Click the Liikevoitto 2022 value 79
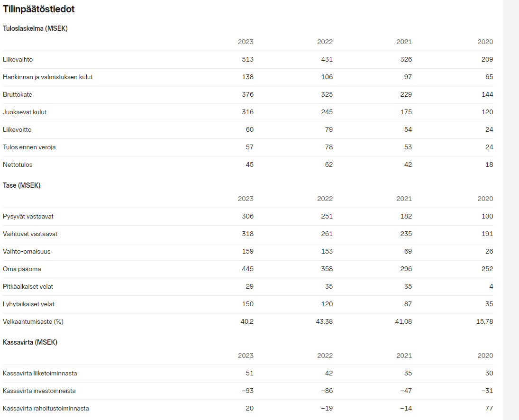This screenshot has height=420, width=519. pos(328,130)
